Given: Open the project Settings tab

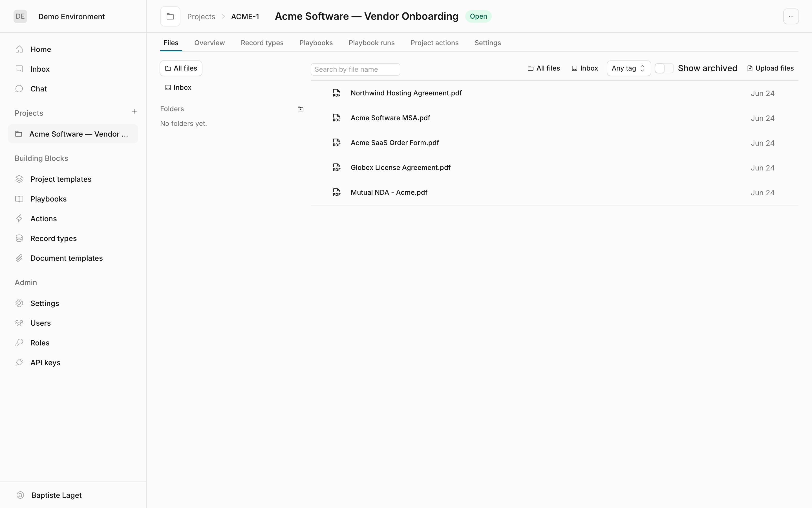Looking at the screenshot, I should tap(487, 43).
